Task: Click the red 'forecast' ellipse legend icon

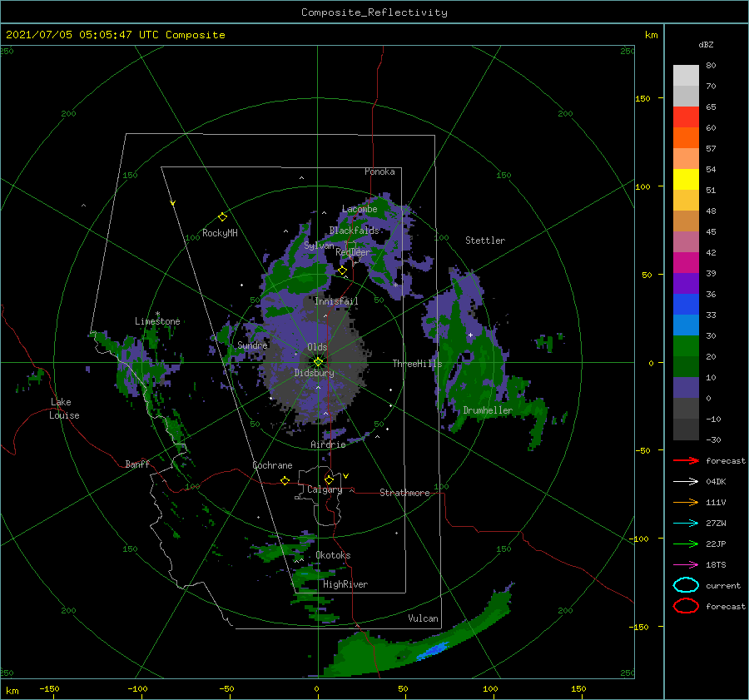Action: point(686,606)
